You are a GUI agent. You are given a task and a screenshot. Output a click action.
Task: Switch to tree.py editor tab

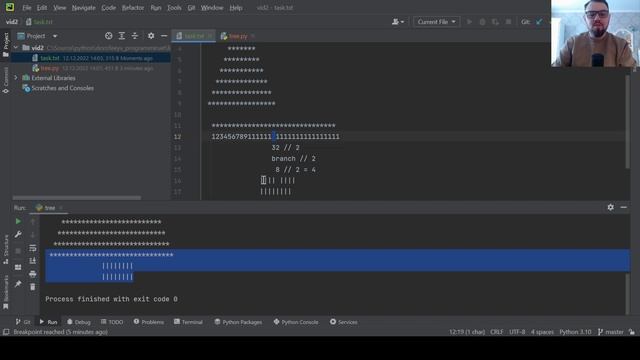point(238,36)
